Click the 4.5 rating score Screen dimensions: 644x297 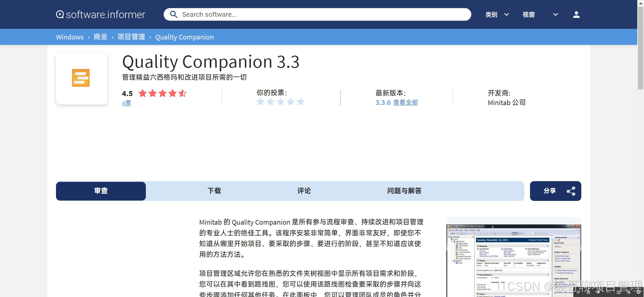coord(127,93)
